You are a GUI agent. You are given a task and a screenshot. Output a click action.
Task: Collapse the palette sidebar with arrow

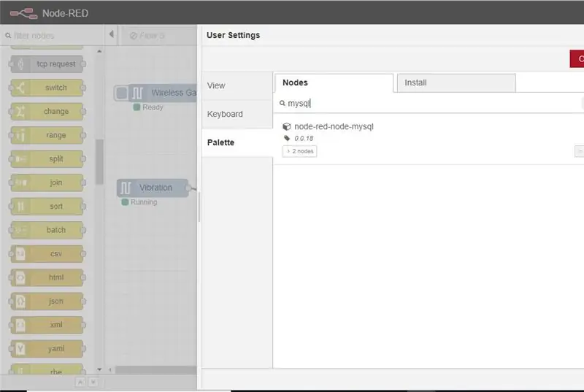(112, 34)
